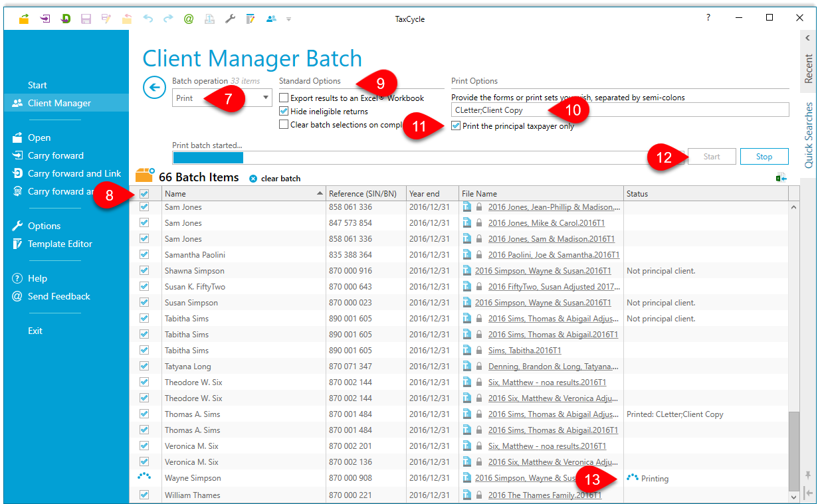Viewport: 820px width, 504px height.
Task: Click the lock icon in the Susan K. FiftyTwo row
Action: point(478,287)
